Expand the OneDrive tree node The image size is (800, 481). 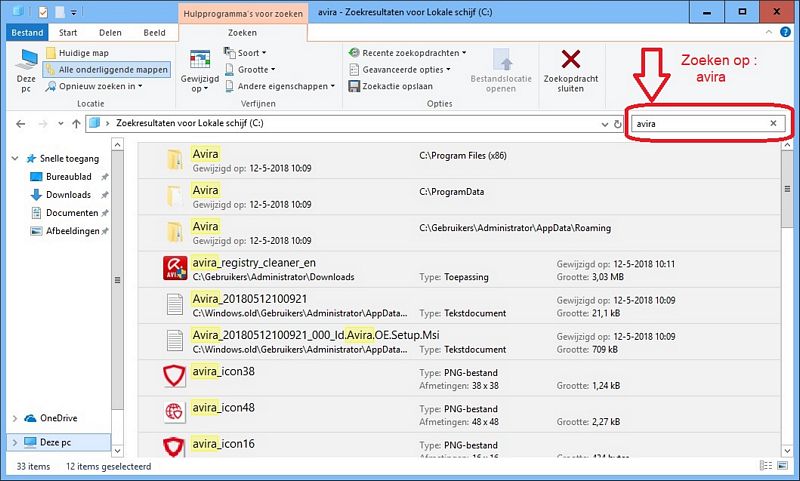(15, 418)
